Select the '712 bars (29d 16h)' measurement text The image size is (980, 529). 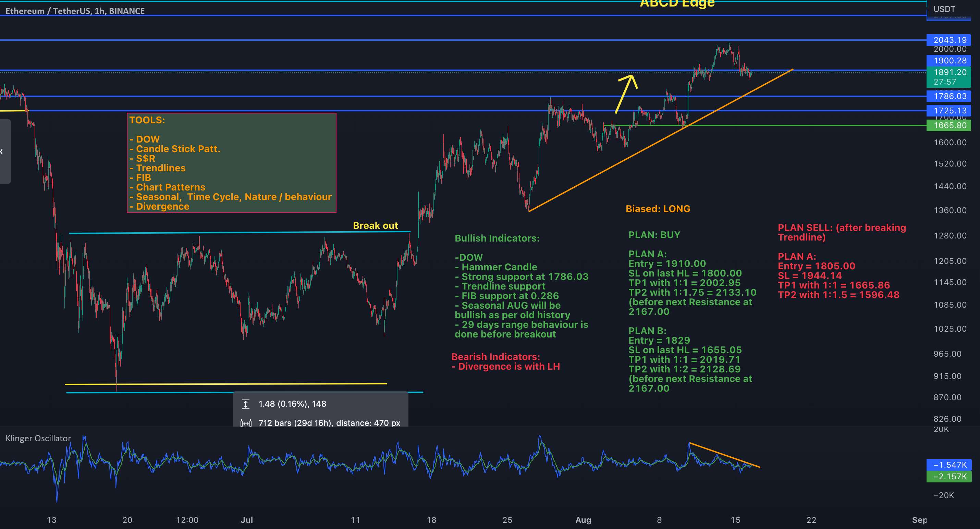click(295, 423)
